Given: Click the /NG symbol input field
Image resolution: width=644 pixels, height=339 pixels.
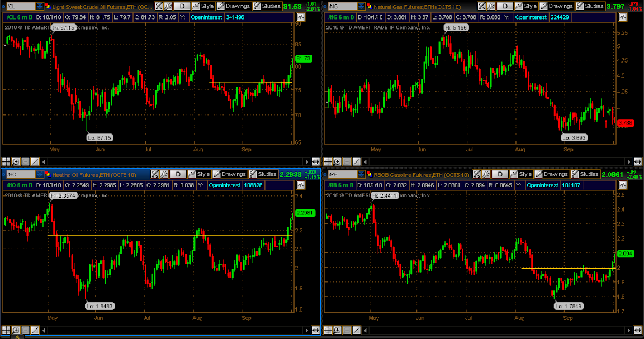Looking at the screenshot, I should pos(343,6).
